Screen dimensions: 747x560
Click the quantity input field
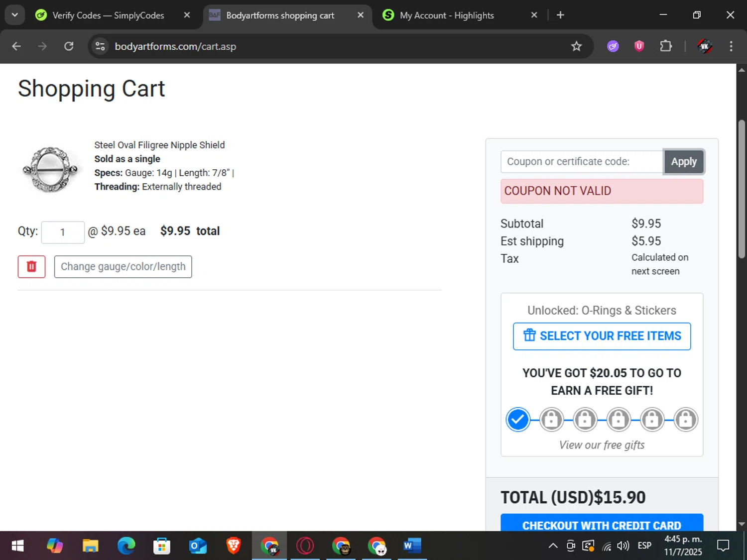(63, 232)
